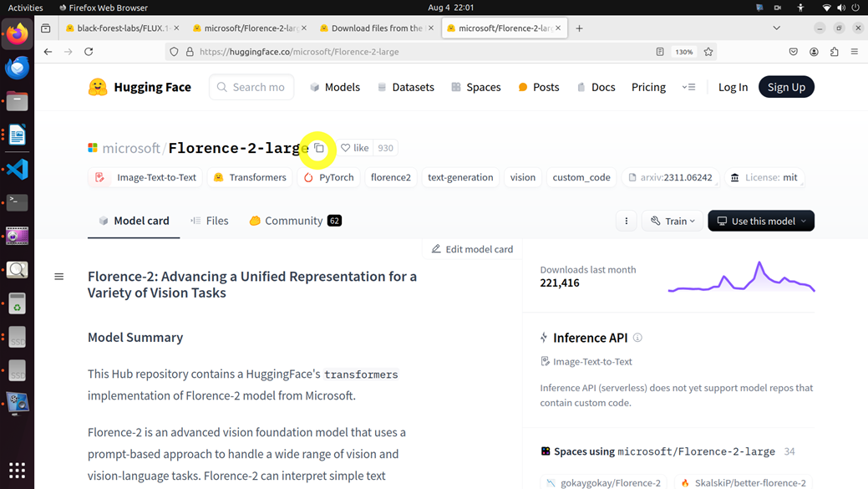The width and height of the screenshot is (868, 489).
Task: Go to the Pricing page
Action: click(648, 87)
